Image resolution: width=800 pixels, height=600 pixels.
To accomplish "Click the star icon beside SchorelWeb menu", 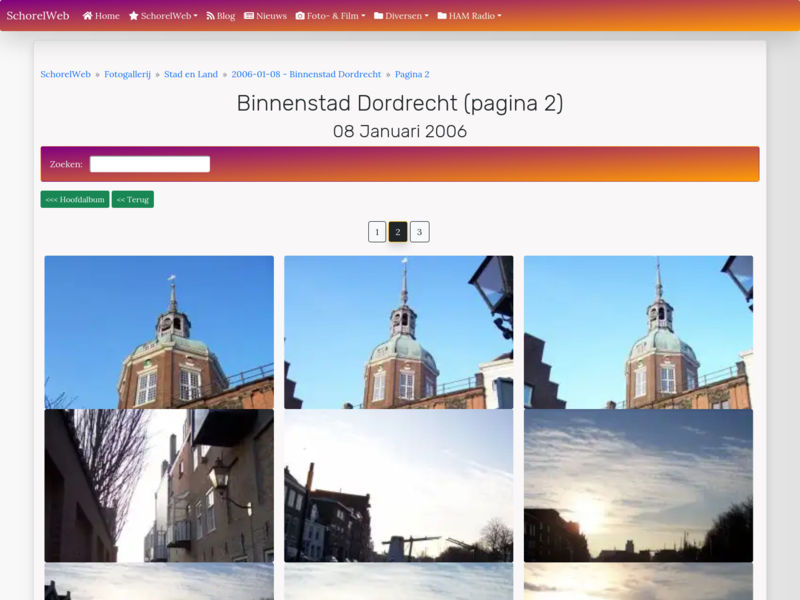I will click(134, 16).
